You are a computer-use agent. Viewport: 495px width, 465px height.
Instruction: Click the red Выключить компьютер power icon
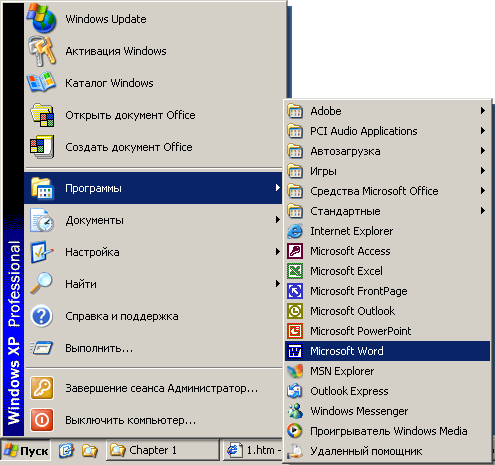click(42, 420)
